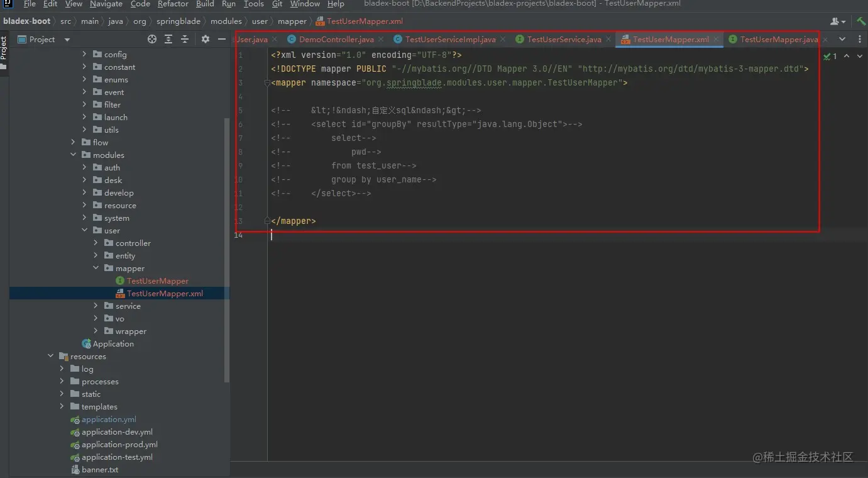The image size is (868, 478).
Task: Open the inspections widget showing 1 typo
Action: (830, 56)
